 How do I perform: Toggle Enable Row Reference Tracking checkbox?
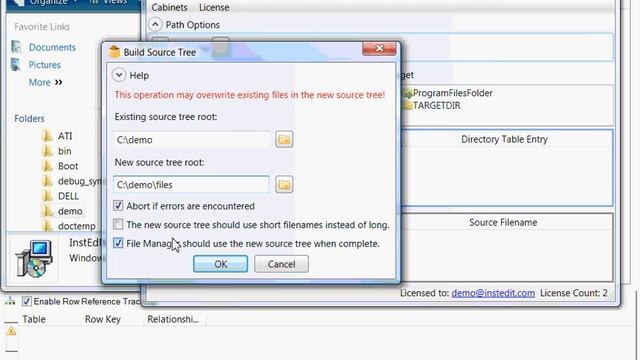27,301
